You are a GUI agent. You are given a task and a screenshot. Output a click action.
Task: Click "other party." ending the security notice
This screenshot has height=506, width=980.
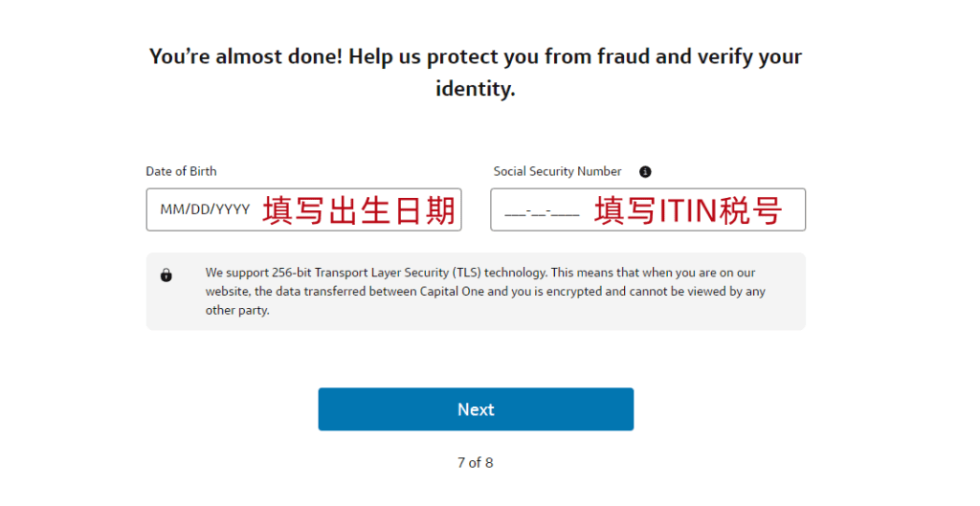pos(237,311)
